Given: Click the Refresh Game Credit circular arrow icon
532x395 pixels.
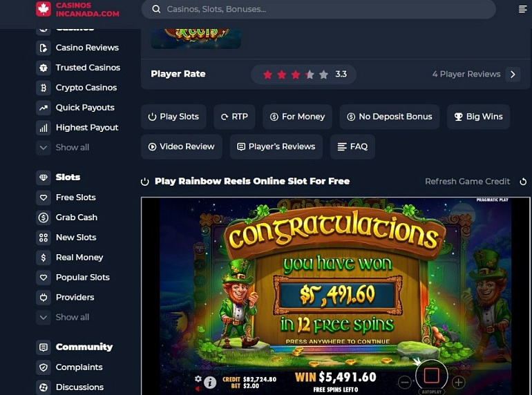Looking at the screenshot, I should [523, 182].
